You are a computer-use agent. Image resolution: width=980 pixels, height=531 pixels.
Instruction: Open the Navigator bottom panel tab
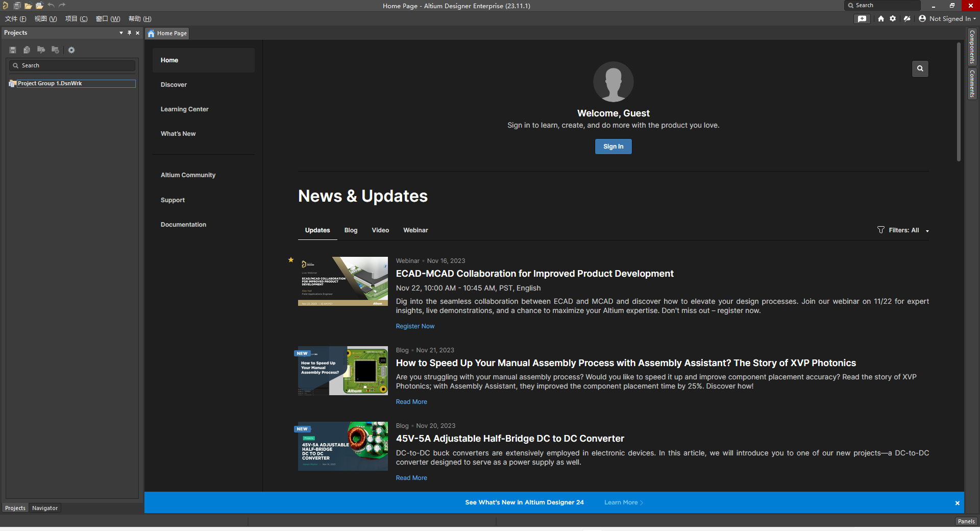pyautogui.click(x=45, y=508)
